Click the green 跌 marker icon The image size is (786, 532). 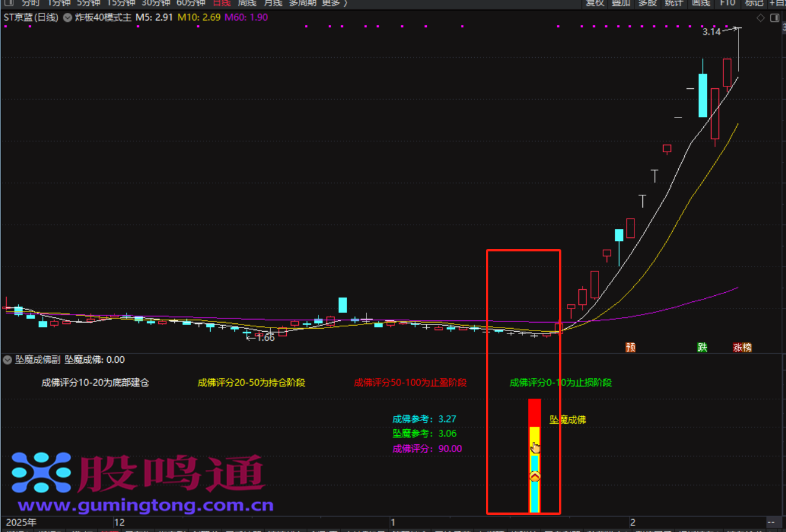[x=703, y=347]
